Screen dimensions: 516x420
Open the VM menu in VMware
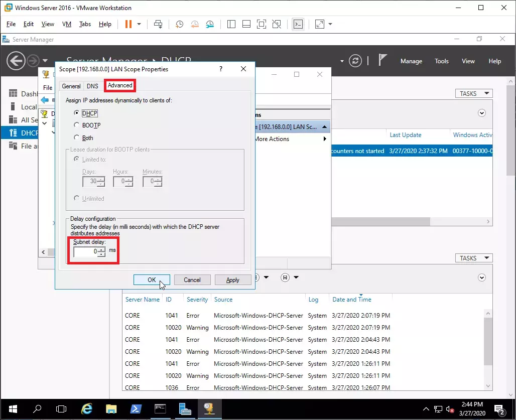pos(66,24)
